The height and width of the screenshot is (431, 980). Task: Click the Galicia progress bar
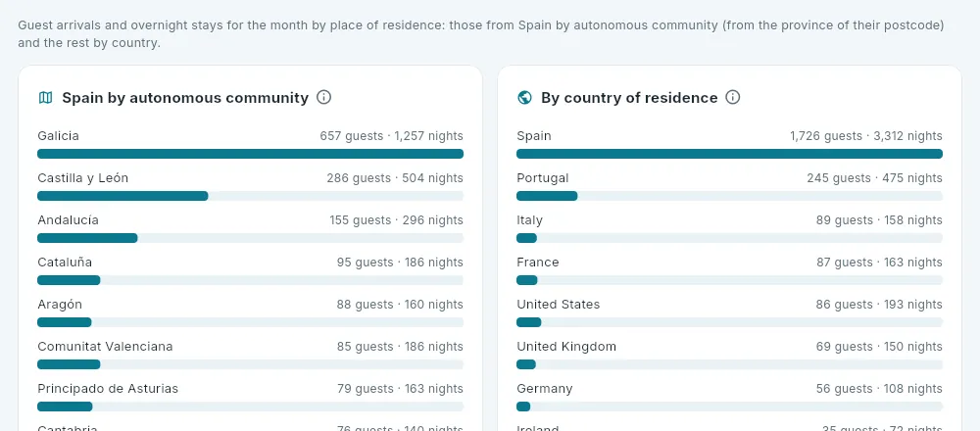(x=250, y=154)
